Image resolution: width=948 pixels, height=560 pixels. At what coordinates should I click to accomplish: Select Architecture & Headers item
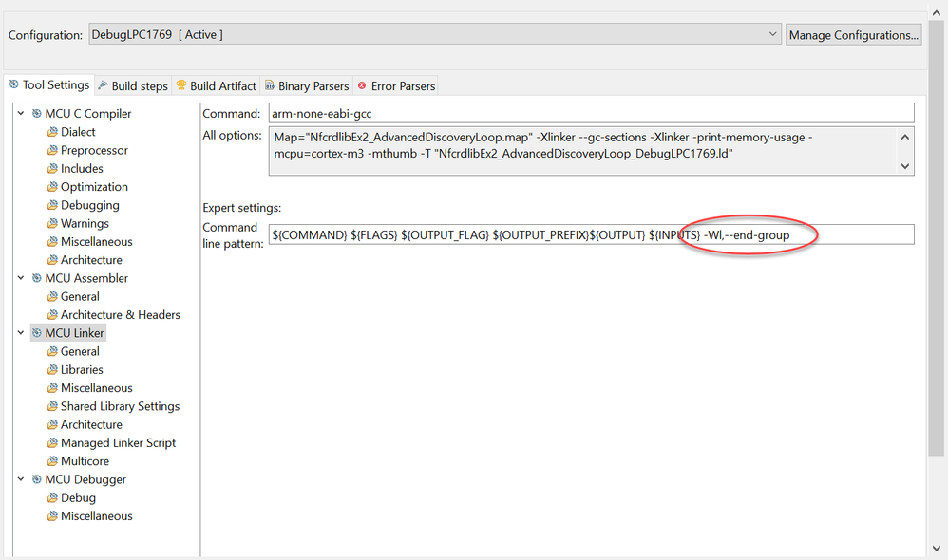coord(121,315)
